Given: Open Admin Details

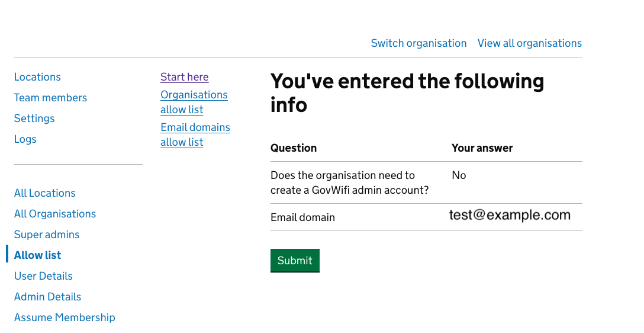Looking at the screenshot, I should pyautogui.click(x=47, y=297).
